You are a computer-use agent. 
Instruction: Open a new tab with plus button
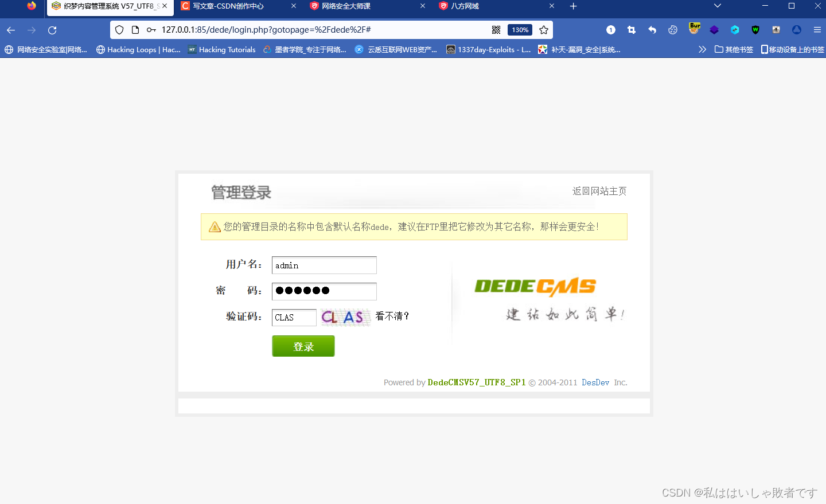pos(573,6)
